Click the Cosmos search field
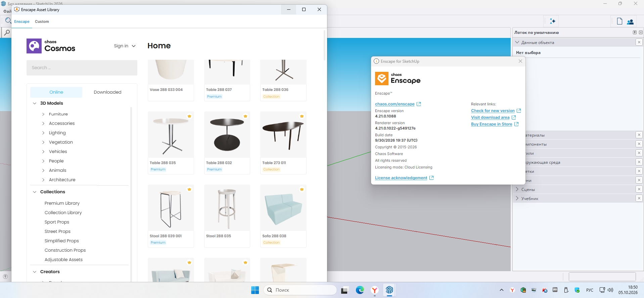Image resolution: width=644 pixels, height=298 pixels. click(82, 68)
